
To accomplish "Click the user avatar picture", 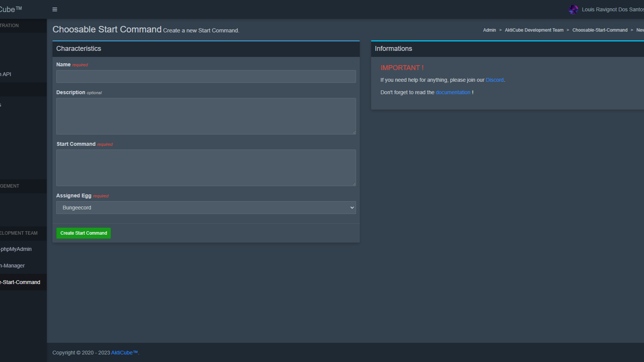I will (573, 9).
